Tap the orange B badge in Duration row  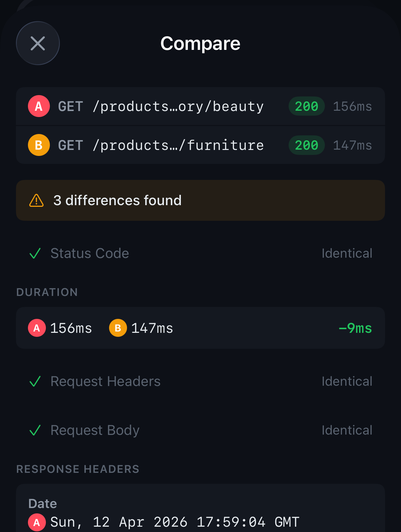click(x=118, y=328)
